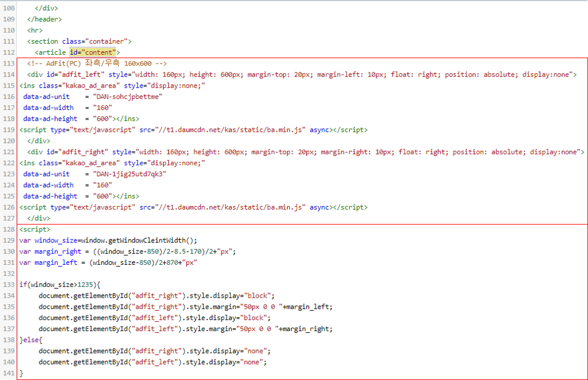Click ins class="kakao_ad_area" on line 115
588x380 pixels.
(69, 86)
